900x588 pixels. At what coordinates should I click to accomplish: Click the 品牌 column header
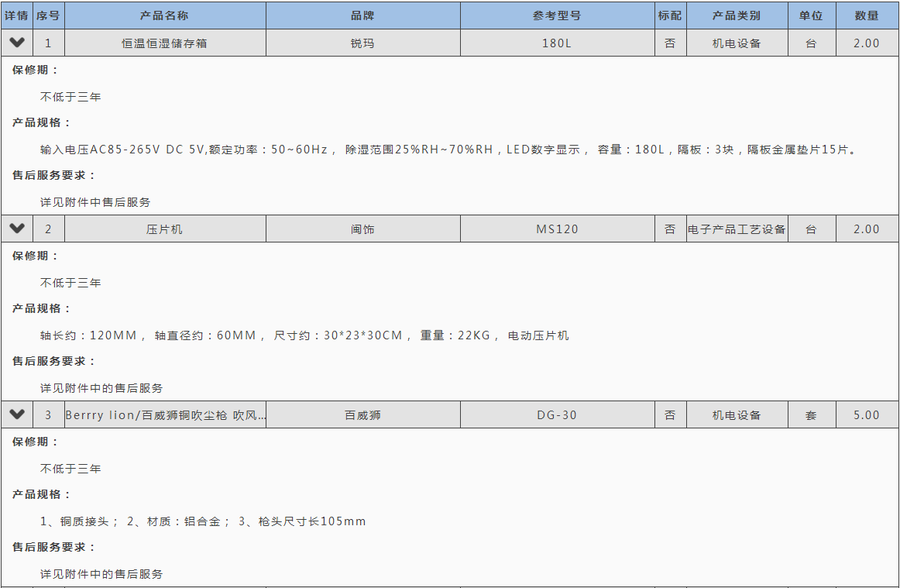click(362, 15)
